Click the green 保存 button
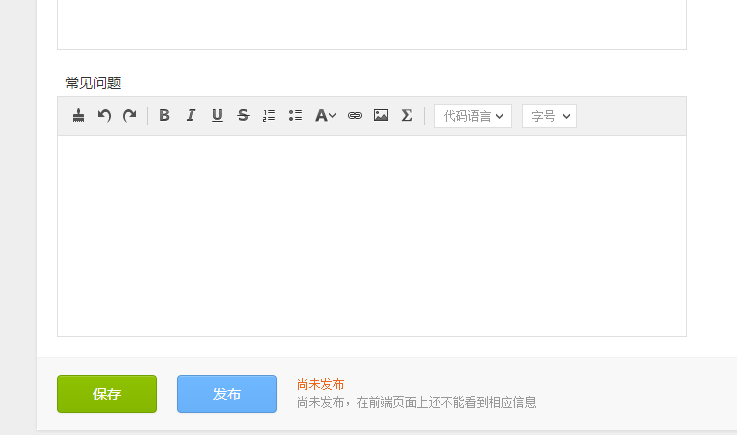 pos(107,394)
